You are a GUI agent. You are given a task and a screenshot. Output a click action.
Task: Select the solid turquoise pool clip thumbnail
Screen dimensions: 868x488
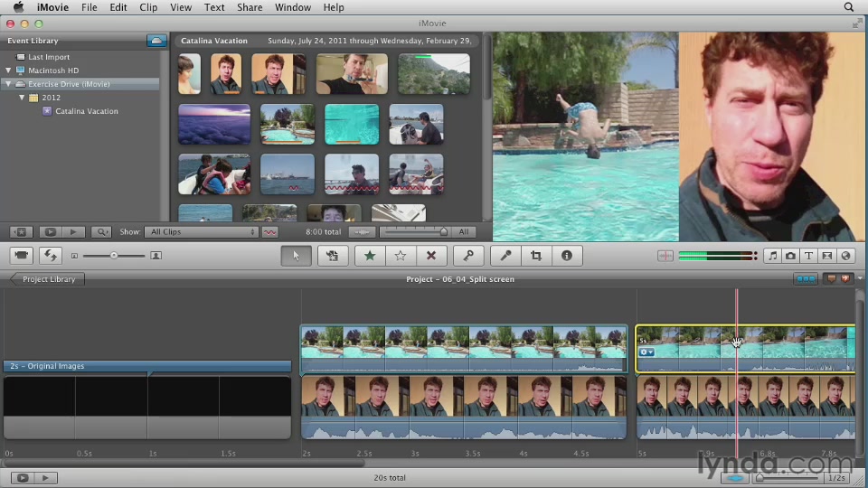(x=352, y=125)
